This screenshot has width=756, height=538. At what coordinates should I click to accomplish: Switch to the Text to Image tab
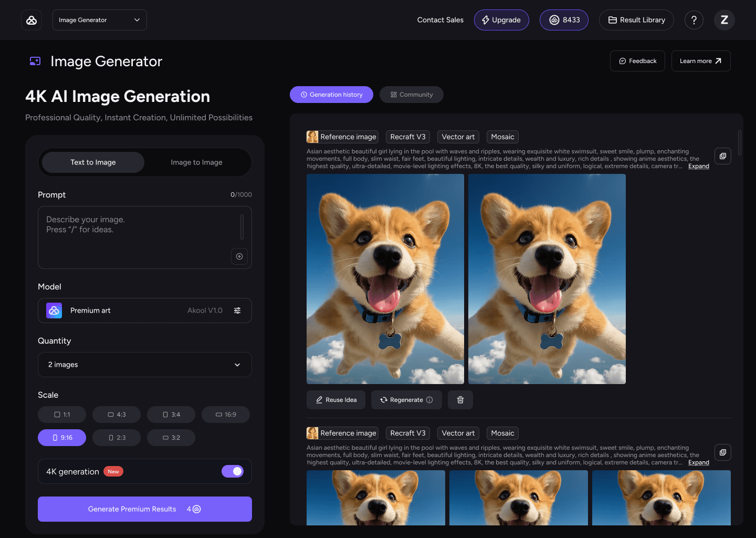(x=93, y=162)
